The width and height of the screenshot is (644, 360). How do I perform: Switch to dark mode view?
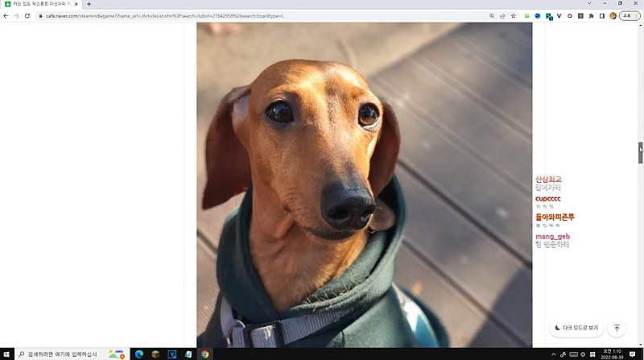[576, 328]
